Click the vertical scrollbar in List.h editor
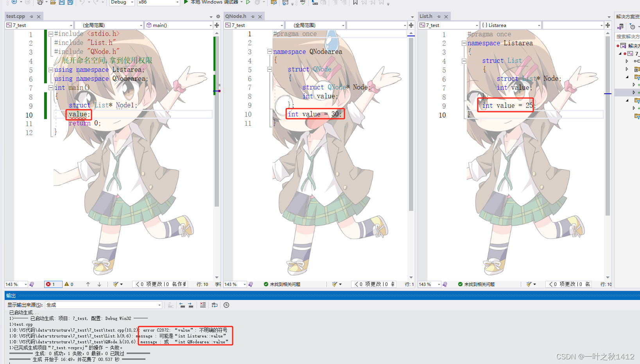 (x=608, y=126)
